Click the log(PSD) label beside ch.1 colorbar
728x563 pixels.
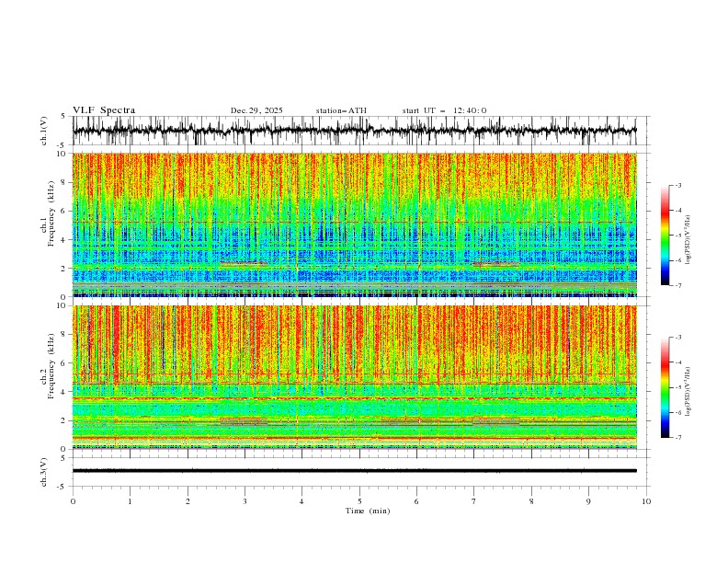point(688,240)
